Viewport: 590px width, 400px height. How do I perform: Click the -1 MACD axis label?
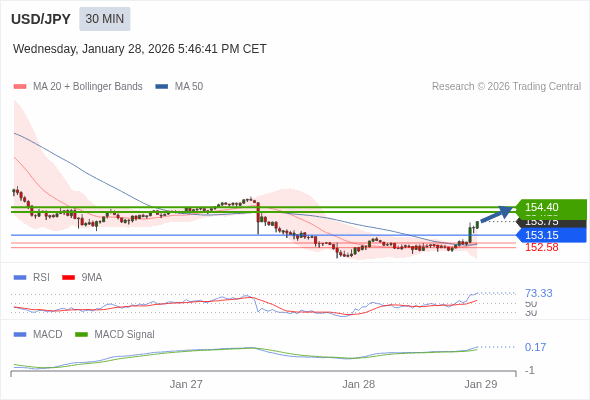(530, 371)
